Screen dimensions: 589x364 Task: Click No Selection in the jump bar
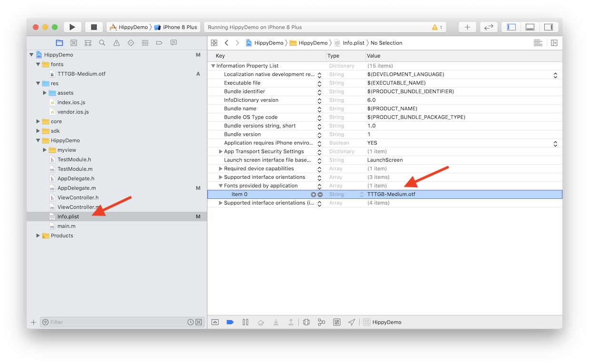tap(386, 43)
